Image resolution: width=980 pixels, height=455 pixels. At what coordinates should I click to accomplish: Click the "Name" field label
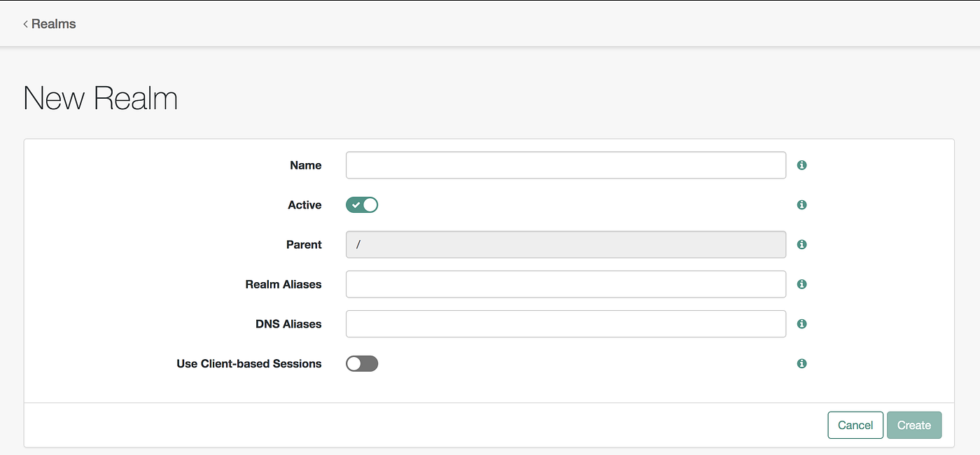(306, 165)
